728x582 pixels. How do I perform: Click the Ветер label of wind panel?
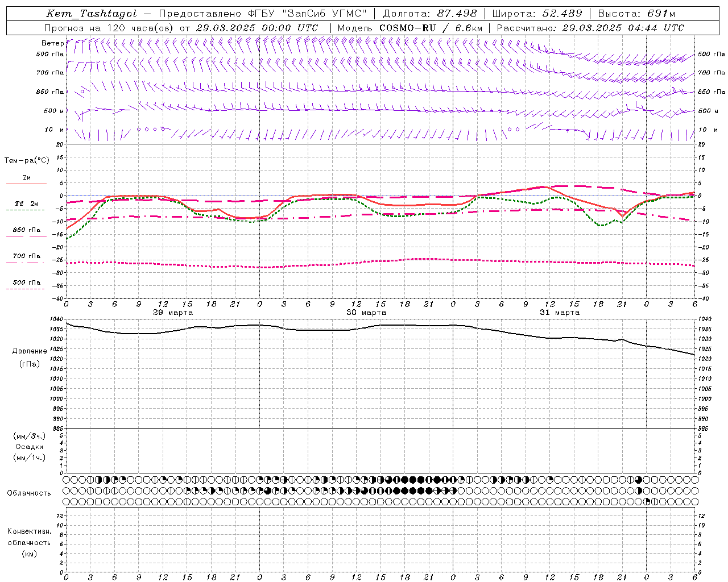pos(52,43)
